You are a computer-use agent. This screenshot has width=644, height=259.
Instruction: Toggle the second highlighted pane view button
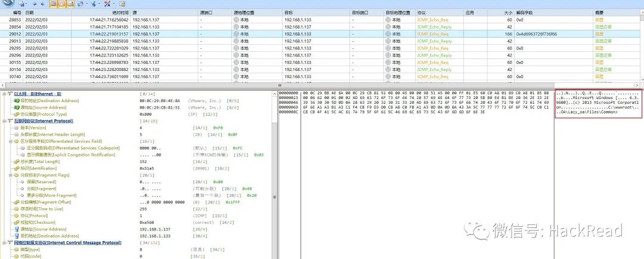coord(61,4)
